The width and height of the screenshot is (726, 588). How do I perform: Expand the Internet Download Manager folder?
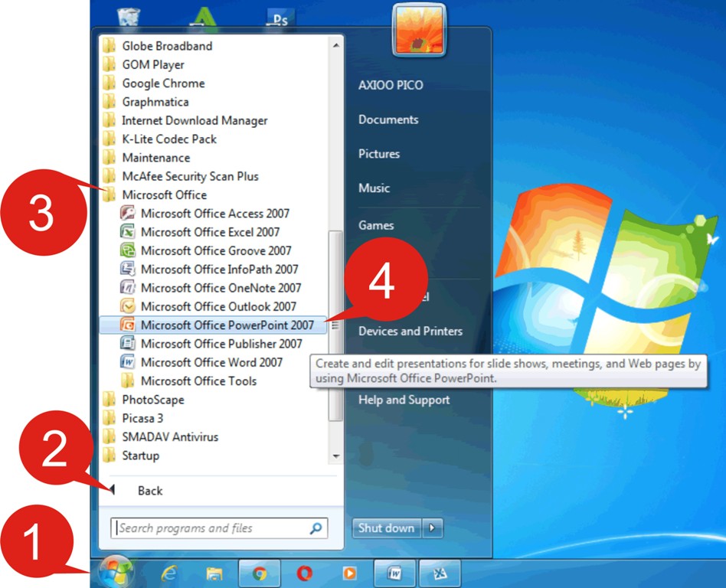pos(185,120)
